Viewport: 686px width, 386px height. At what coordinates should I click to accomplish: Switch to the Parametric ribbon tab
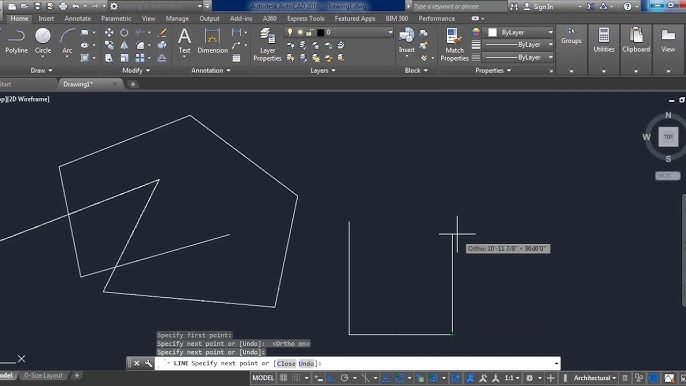click(116, 18)
